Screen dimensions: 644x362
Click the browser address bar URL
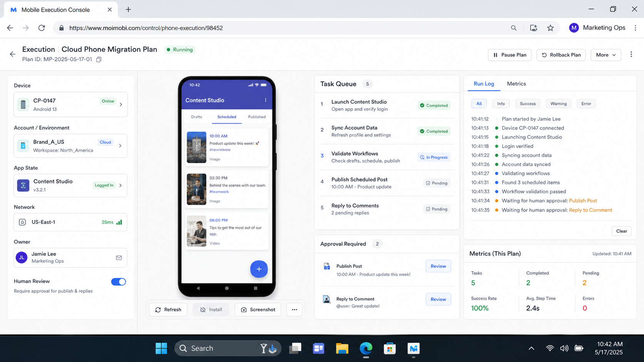146,28
